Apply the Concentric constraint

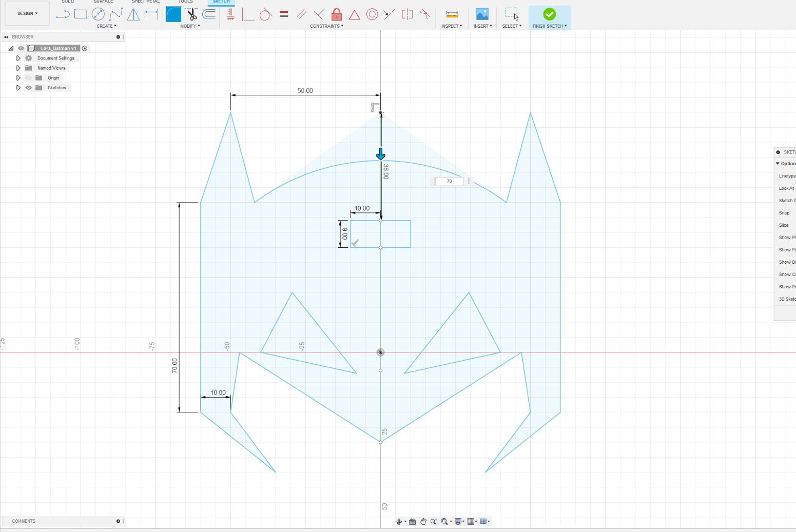[372, 14]
